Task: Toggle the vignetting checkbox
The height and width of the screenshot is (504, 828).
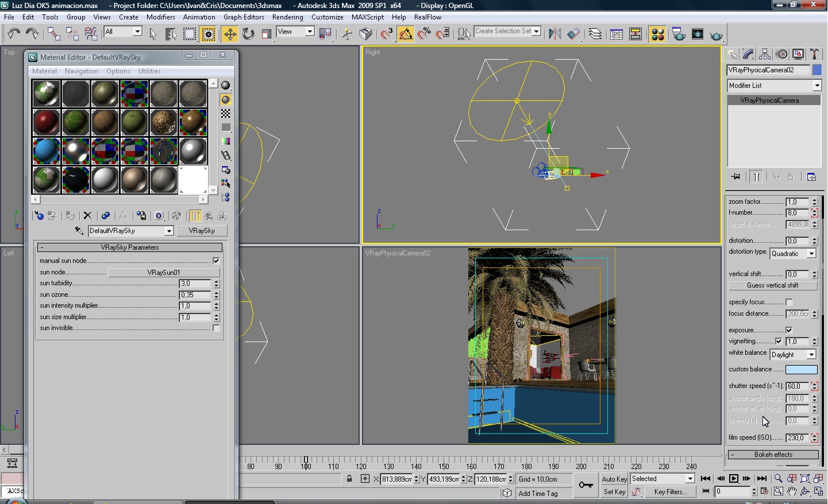Action: [779, 341]
